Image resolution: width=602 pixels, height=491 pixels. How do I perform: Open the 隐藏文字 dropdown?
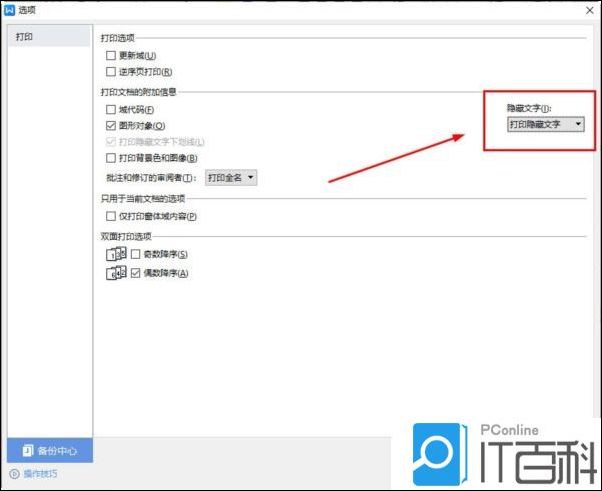coord(546,124)
